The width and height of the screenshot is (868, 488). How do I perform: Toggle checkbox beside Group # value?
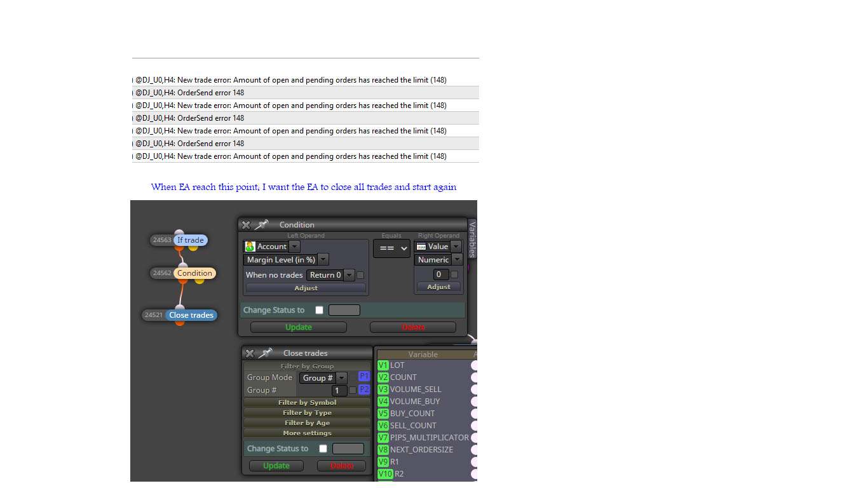point(353,390)
